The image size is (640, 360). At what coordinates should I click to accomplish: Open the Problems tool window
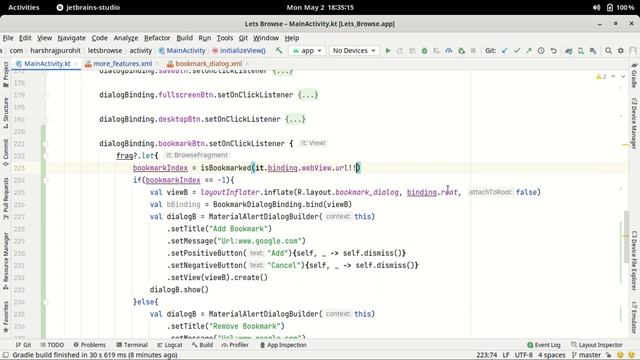89,345
